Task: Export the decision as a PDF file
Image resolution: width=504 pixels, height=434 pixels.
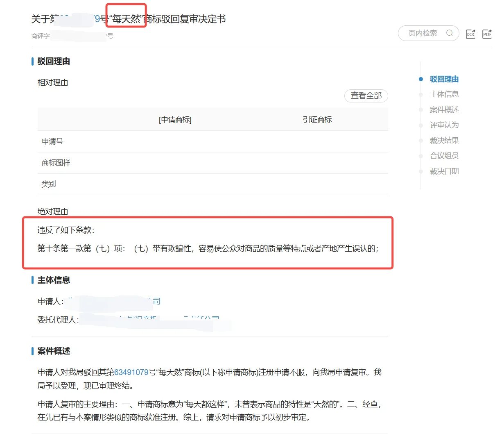Action: [x=487, y=34]
